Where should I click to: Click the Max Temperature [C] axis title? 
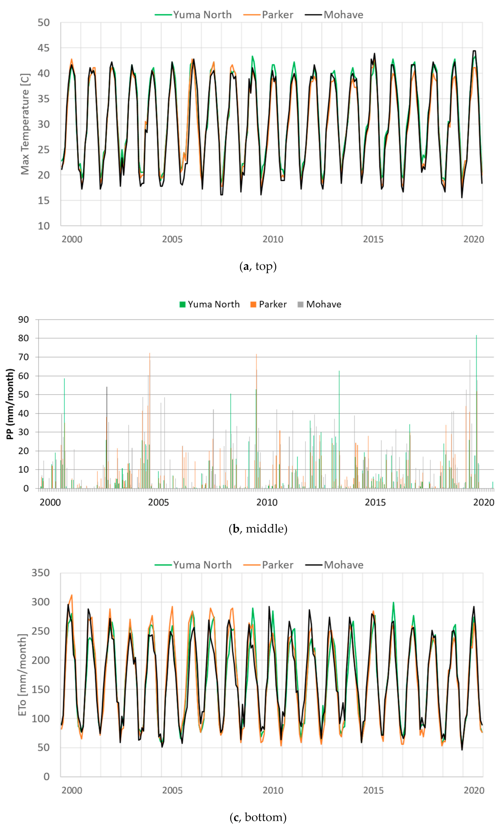pyautogui.click(x=25, y=124)
